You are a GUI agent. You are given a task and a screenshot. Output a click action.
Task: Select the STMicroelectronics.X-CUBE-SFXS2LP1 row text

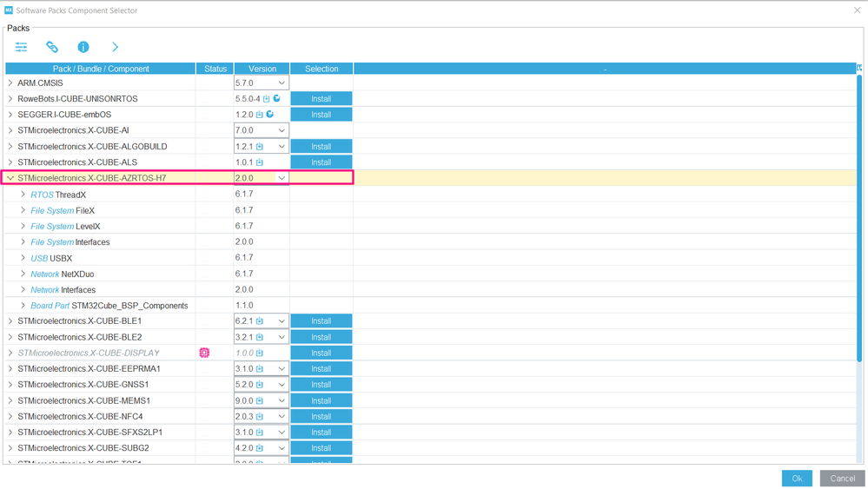[x=90, y=432]
